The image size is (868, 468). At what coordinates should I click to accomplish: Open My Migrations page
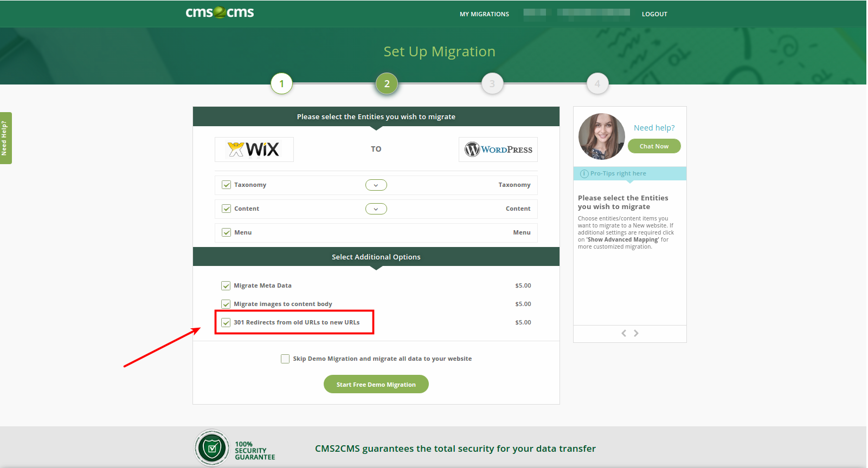484,14
